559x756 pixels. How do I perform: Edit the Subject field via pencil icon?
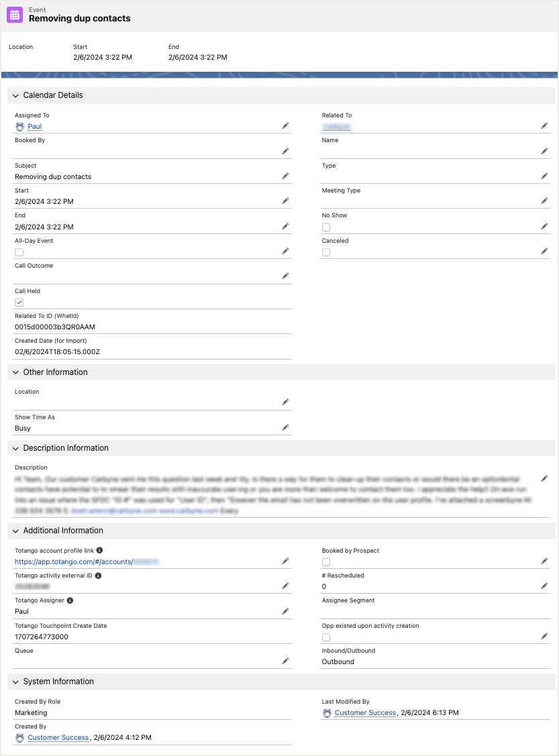tap(285, 176)
